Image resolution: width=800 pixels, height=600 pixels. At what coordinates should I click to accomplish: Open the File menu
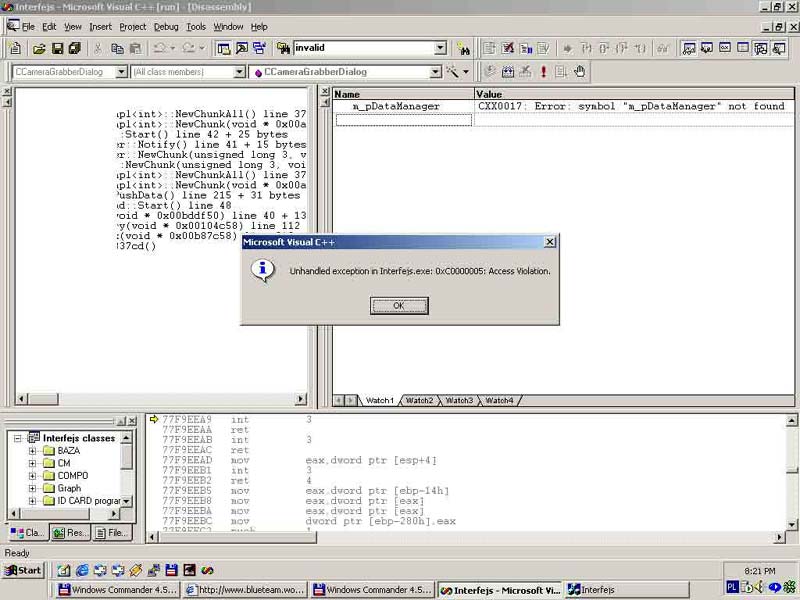[29, 27]
